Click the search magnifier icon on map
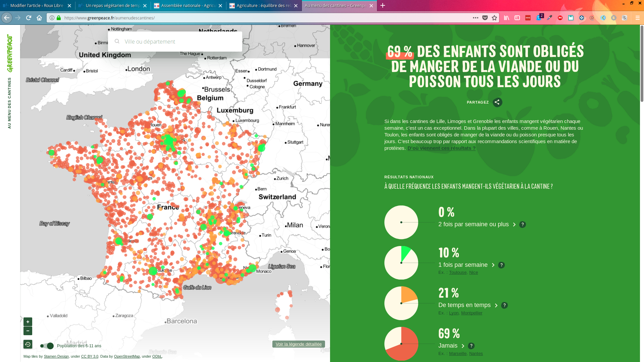The width and height of the screenshot is (644, 362). tap(117, 41)
